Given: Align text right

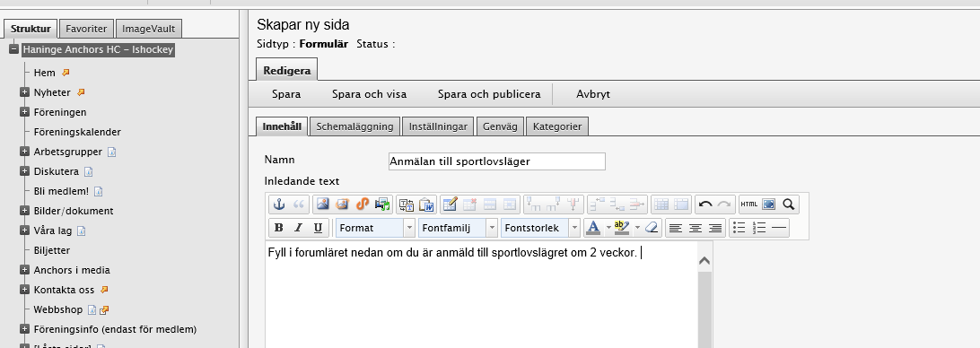Looking at the screenshot, I should (x=715, y=228).
